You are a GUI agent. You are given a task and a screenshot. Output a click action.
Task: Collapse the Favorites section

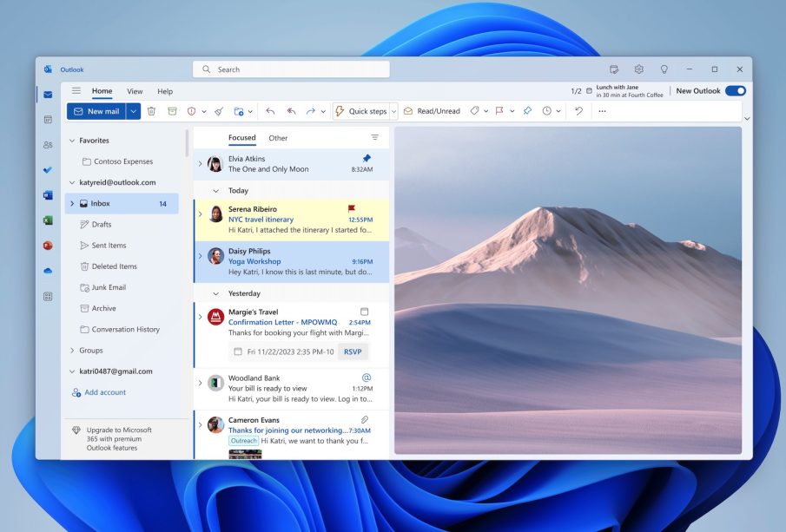[x=72, y=141]
